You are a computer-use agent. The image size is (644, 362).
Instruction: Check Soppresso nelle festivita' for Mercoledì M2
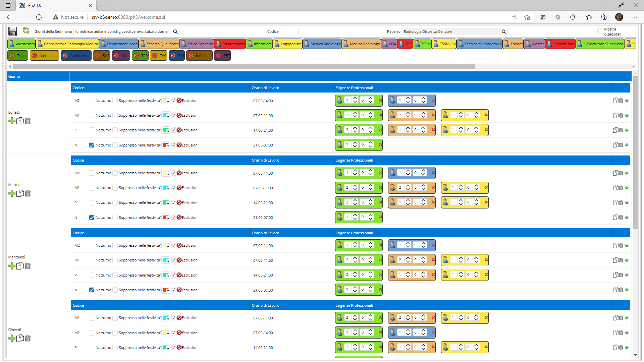115,245
